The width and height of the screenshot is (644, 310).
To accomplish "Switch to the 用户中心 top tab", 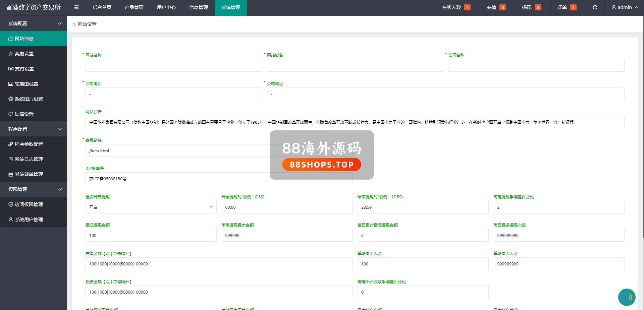I will click(166, 7).
